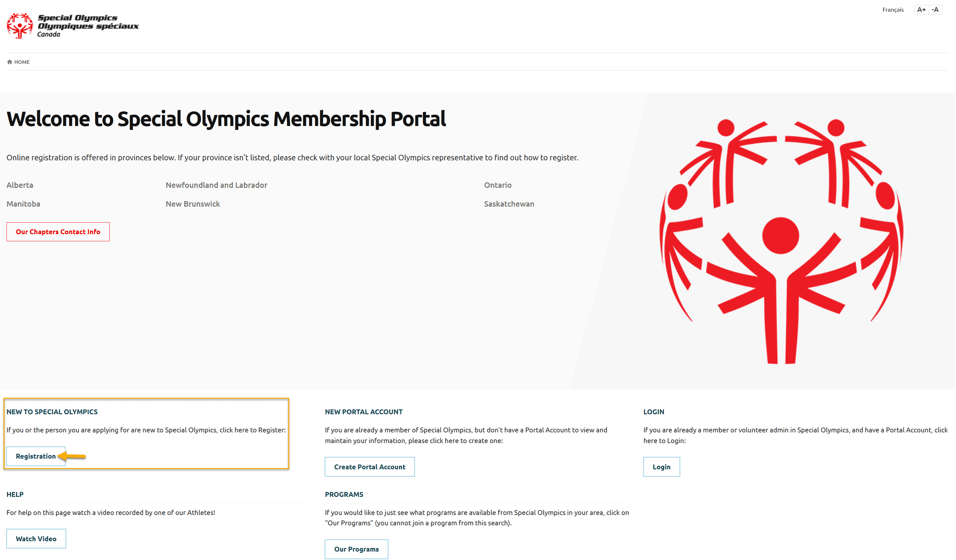The height and width of the screenshot is (560, 956).
Task: Click the NEW TO SPECIAL OLYMPICS heading
Action: click(x=52, y=412)
